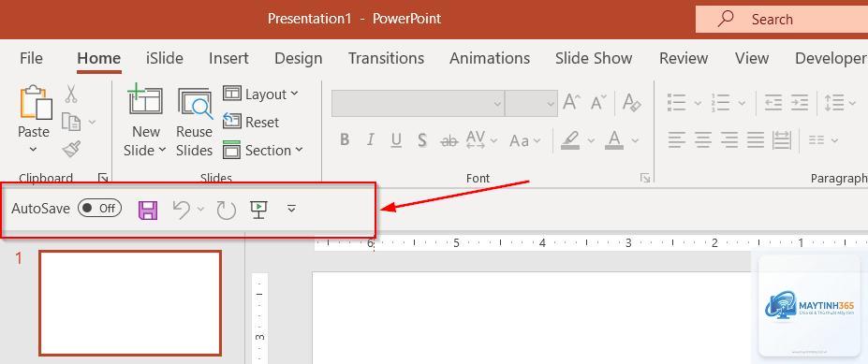Click the Bullets list icon
Screen dimensions: 868x364
tap(677, 103)
